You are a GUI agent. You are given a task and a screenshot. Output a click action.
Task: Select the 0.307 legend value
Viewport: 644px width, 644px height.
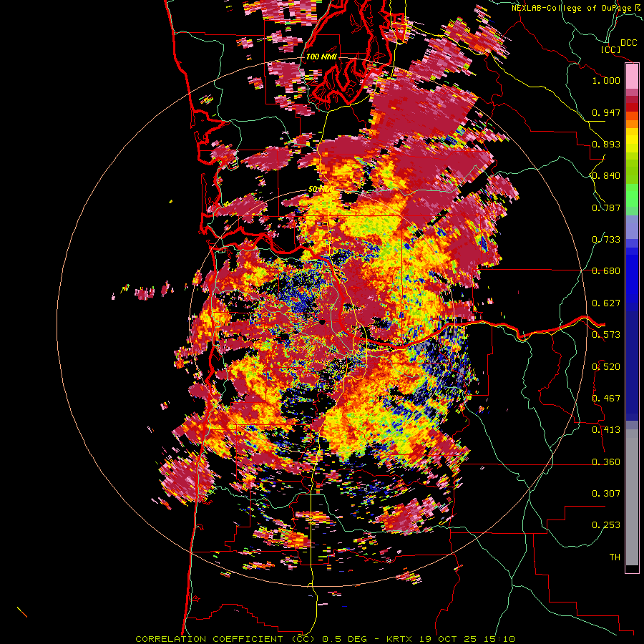tap(606, 494)
